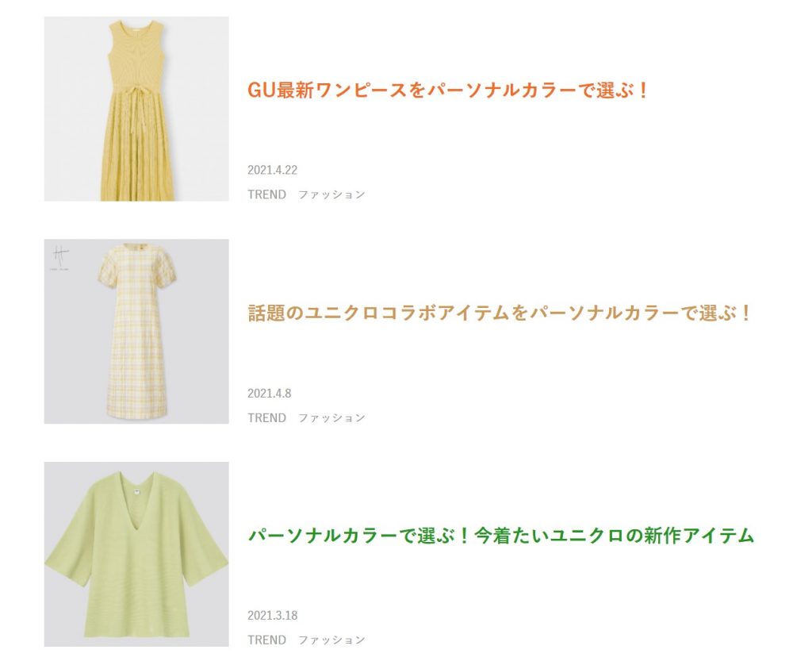The image size is (812, 665).
Task: Click the green V-neck top thumbnail
Action: (x=136, y=554)
